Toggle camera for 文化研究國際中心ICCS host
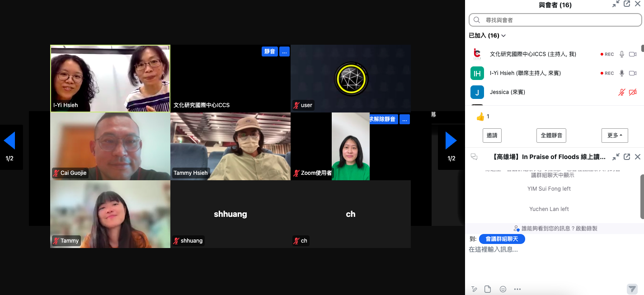The width and height of the screenshot is (644, 295). pyautogui.click(x=633, y=54)
